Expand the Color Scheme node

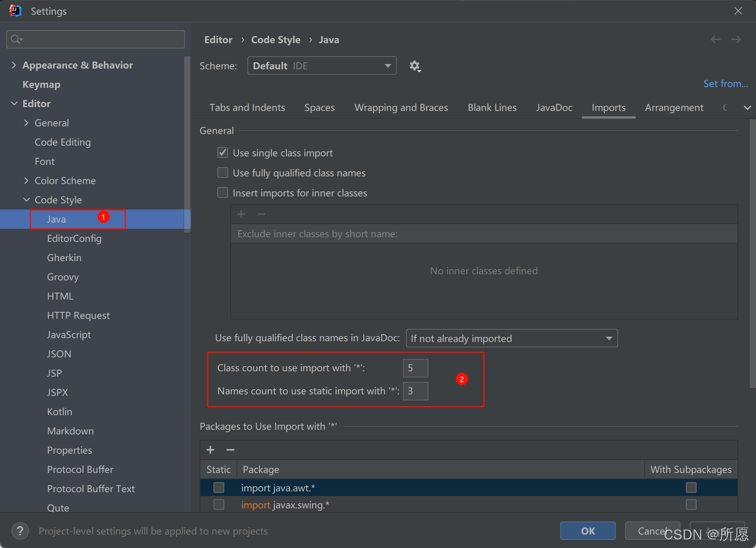(26, 181)
